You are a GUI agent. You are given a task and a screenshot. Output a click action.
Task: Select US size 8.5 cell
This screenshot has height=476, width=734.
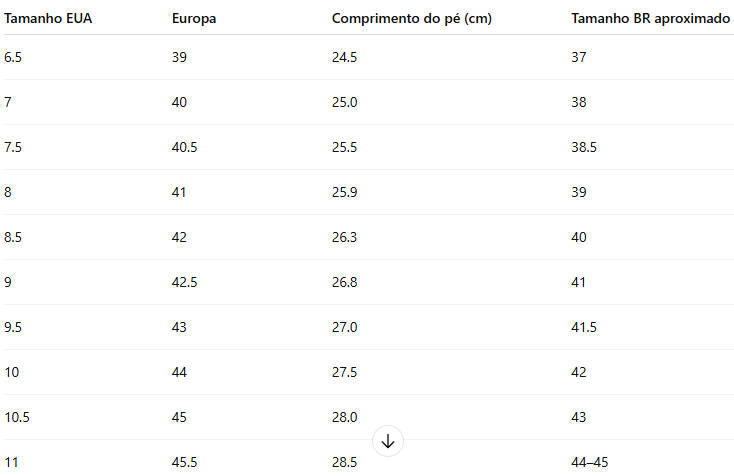13,237
